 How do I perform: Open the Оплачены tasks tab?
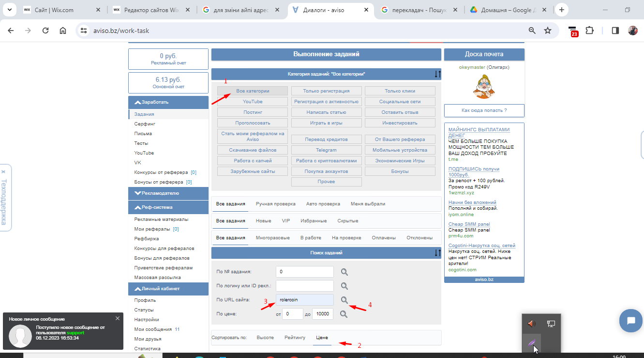tap(384, 238)
